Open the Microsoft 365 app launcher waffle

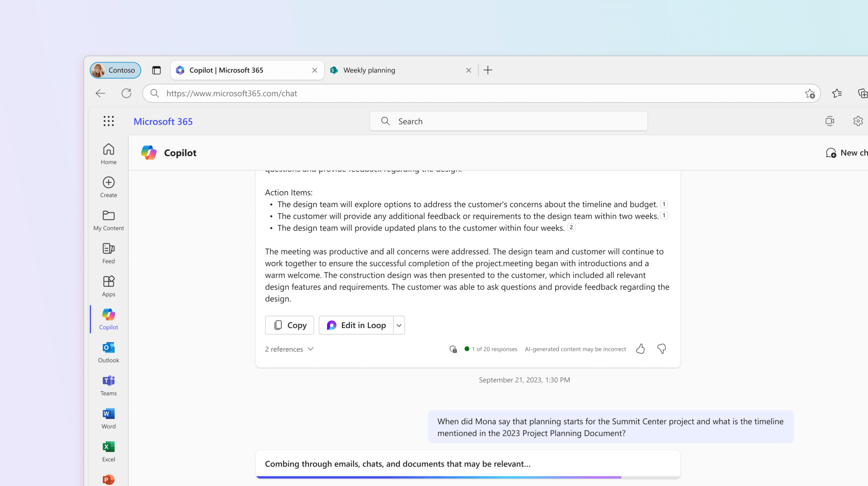coord(109,121)
